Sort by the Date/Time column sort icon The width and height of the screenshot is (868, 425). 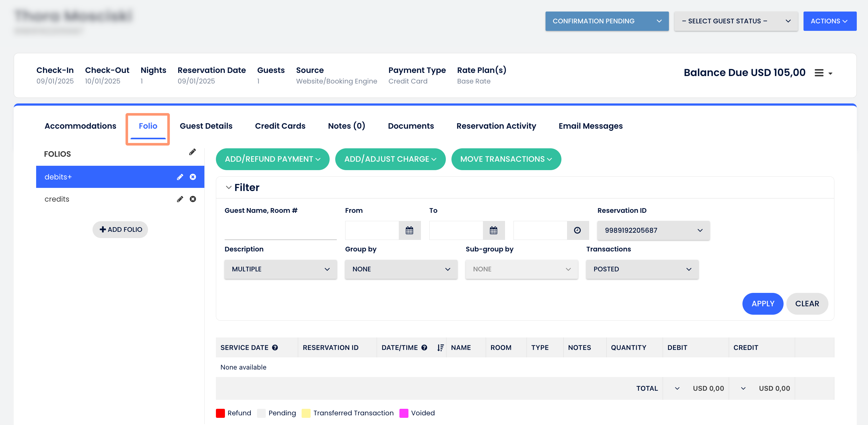(x=440, y=347)
